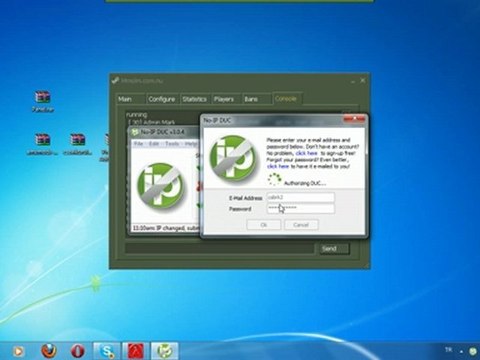Select the Console tab
The image size is (480, 360).
coord(286,99)
